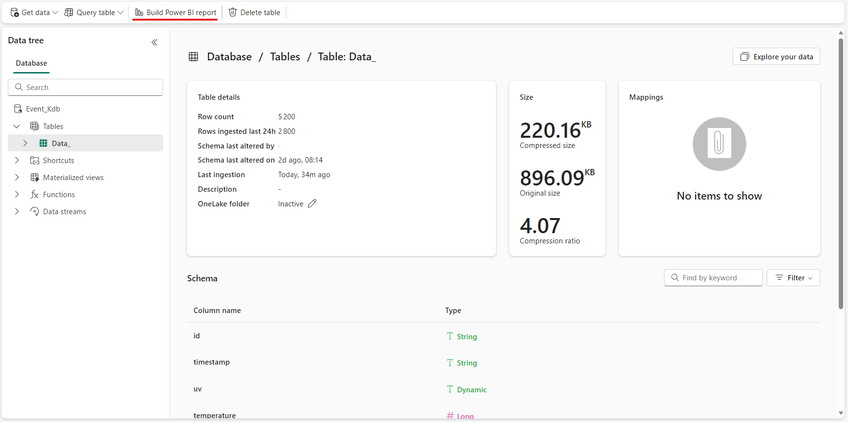This screenshot has width=848, height=422.
Task: Click the Type column header
Action: [453, 311]
